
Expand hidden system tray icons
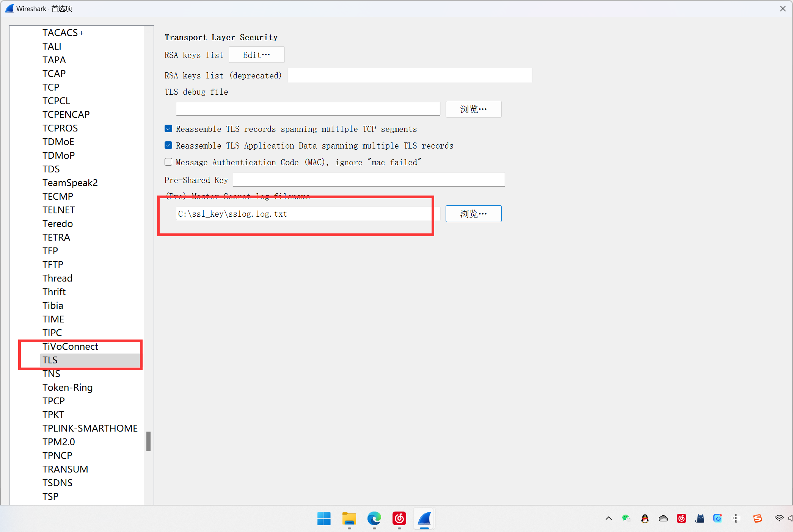(608, 518)
